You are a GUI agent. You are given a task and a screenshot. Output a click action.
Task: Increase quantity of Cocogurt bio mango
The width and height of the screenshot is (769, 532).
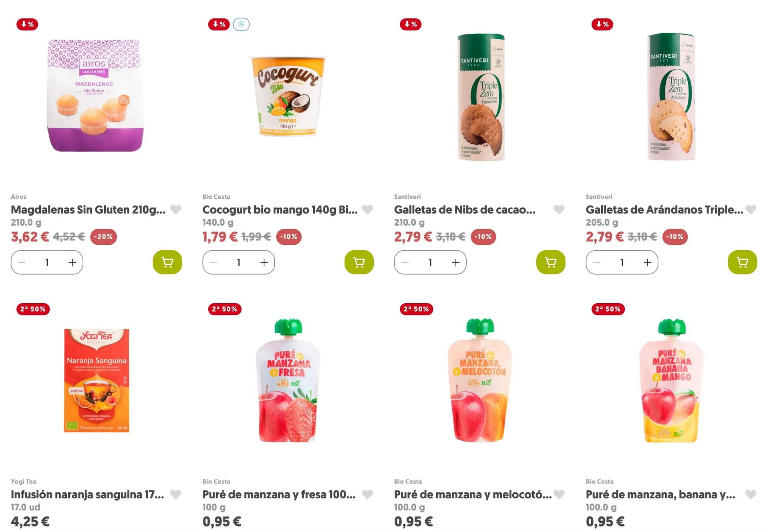tap(264, 262)
